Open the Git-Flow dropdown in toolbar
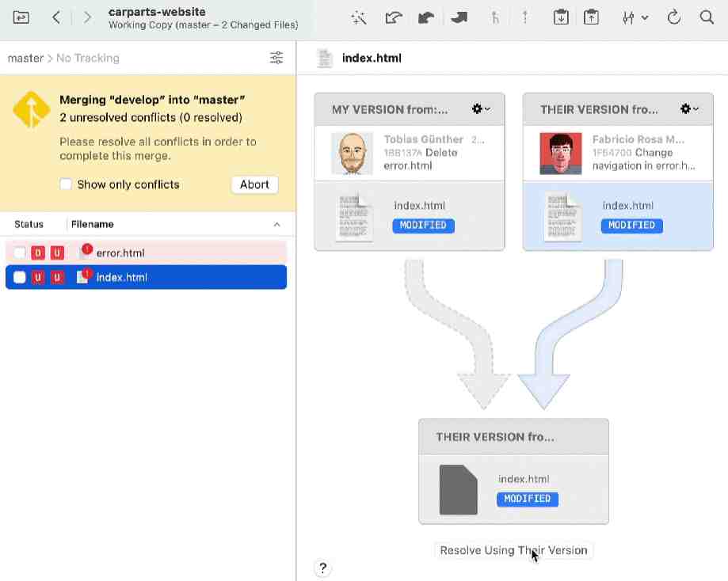 coord(635,18)
